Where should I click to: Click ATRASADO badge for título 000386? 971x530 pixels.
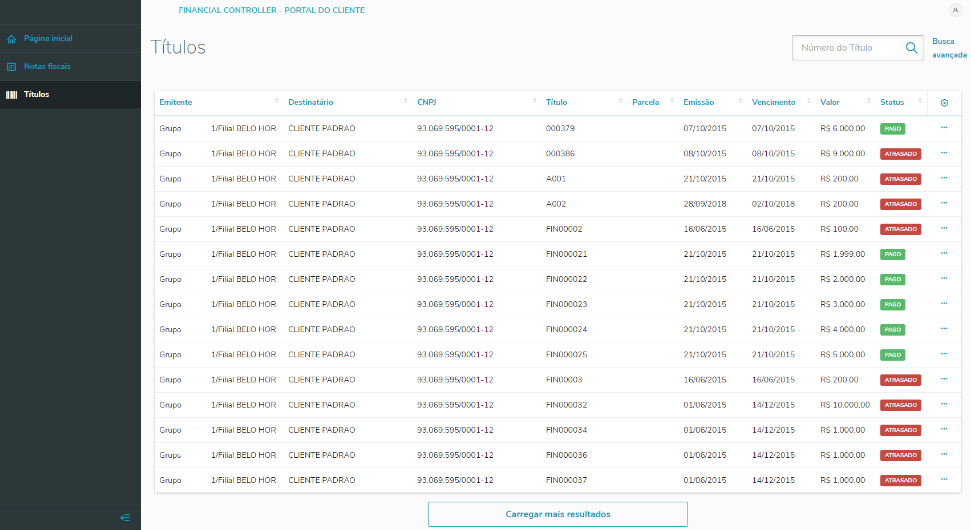click(900, 154)
